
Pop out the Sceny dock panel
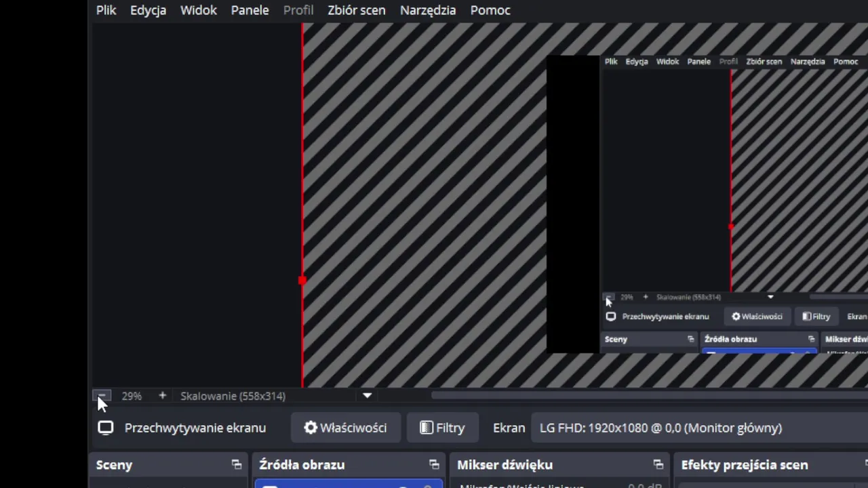pos(236,465)
